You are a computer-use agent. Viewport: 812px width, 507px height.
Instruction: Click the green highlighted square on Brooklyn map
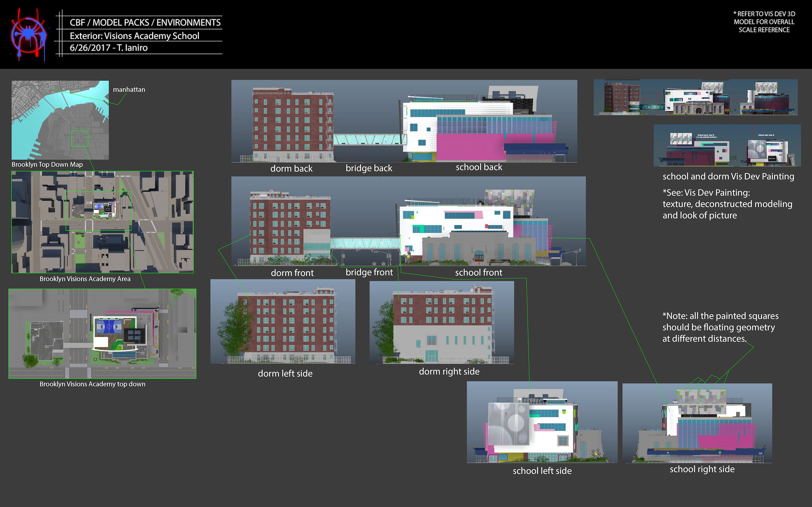80,138
